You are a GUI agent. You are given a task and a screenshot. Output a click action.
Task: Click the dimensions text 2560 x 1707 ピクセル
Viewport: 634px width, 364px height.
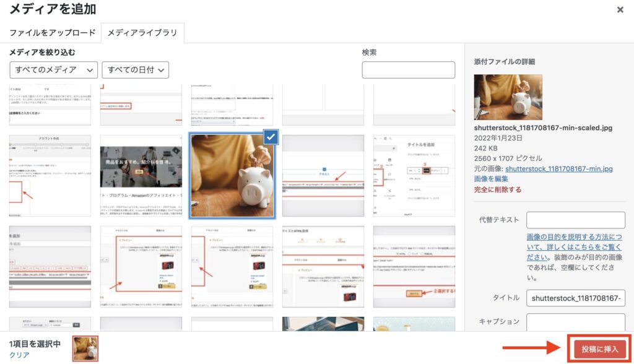click(x=508, y=158)
